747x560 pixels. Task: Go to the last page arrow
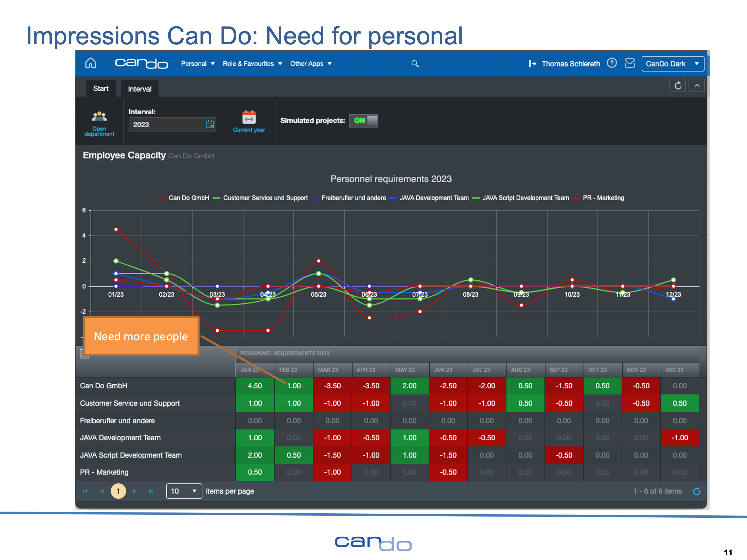pos(151,491)
